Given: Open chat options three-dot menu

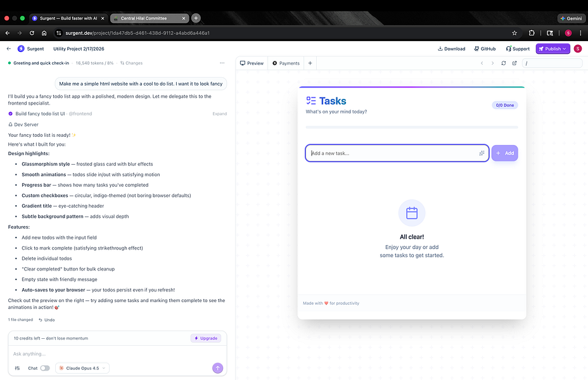Looking at the screenshot, I should click(x=222, y=63).
